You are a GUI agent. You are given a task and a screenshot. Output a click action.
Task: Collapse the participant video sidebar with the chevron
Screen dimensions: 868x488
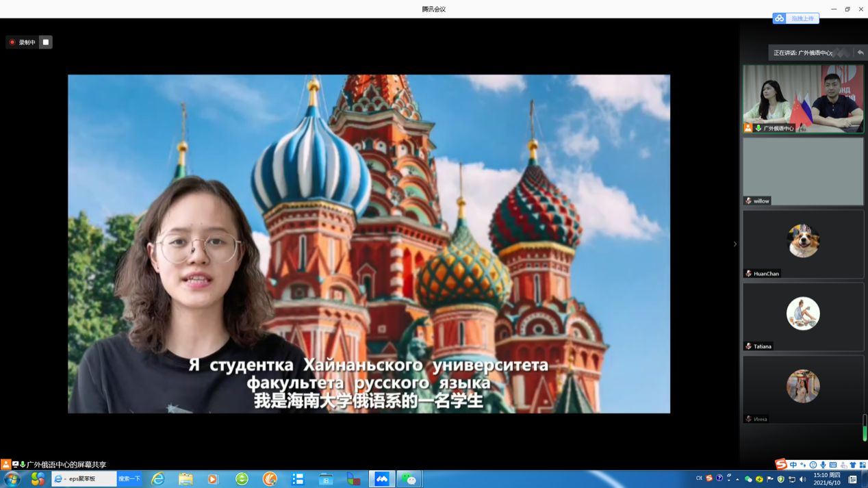pos(735,244)
